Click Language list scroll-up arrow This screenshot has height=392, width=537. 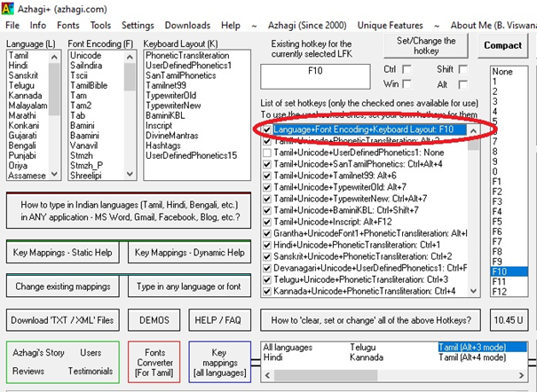coord(54,57)
